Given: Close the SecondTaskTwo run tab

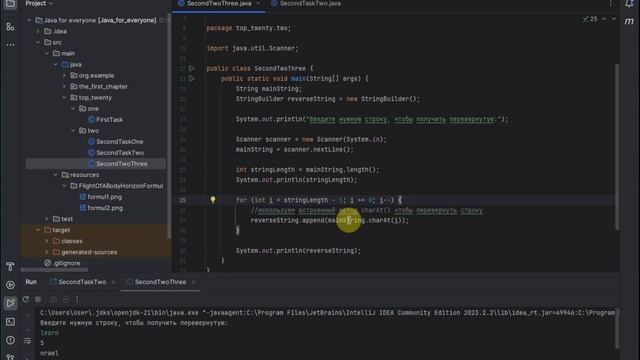Looking at the screenshot, I should coord(113,282).
